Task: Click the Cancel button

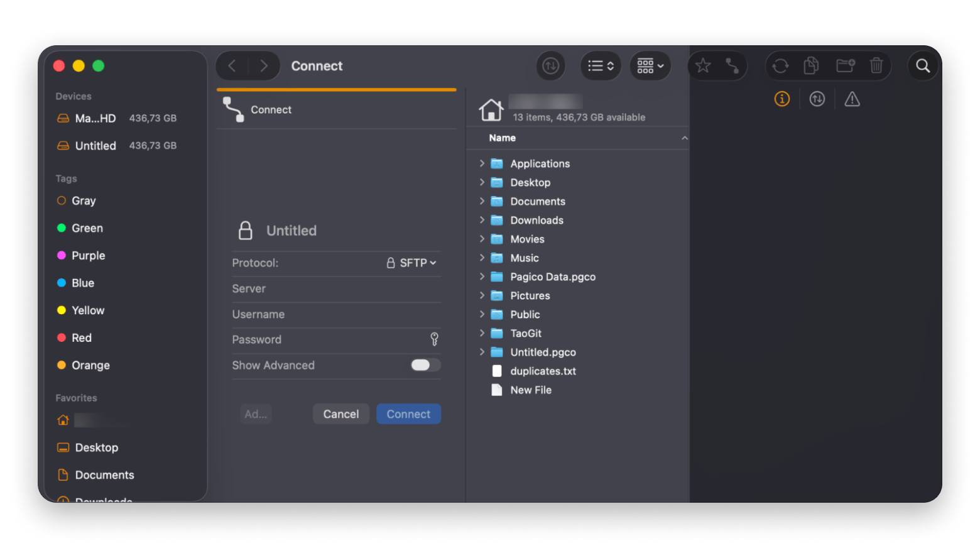Action: pyautogui.click(x=341, y=414)
